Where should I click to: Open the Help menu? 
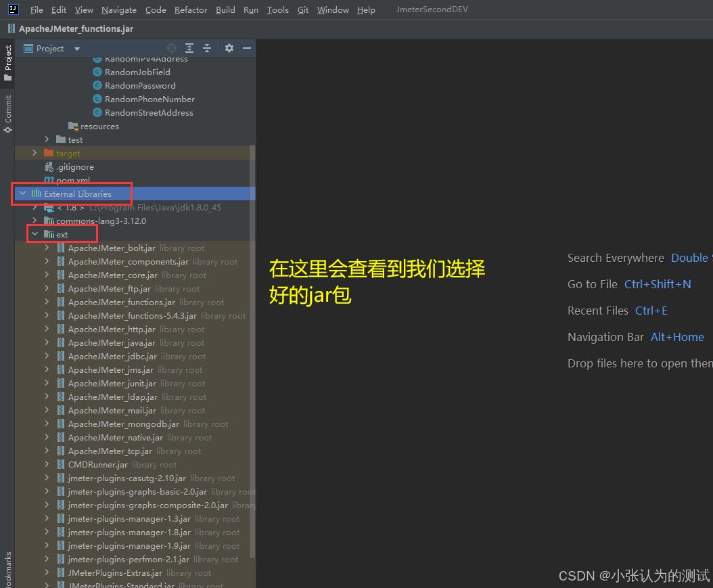366,9
